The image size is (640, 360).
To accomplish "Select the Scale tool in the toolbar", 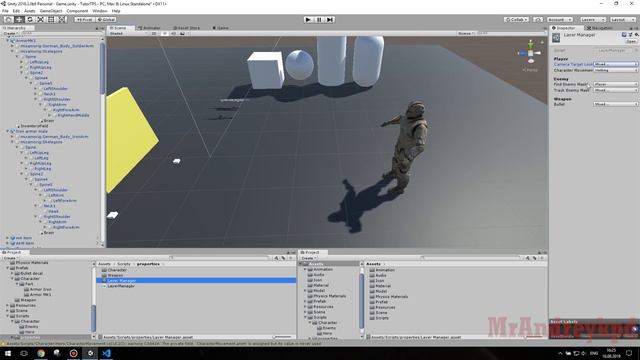I will [x=40, y=20].
